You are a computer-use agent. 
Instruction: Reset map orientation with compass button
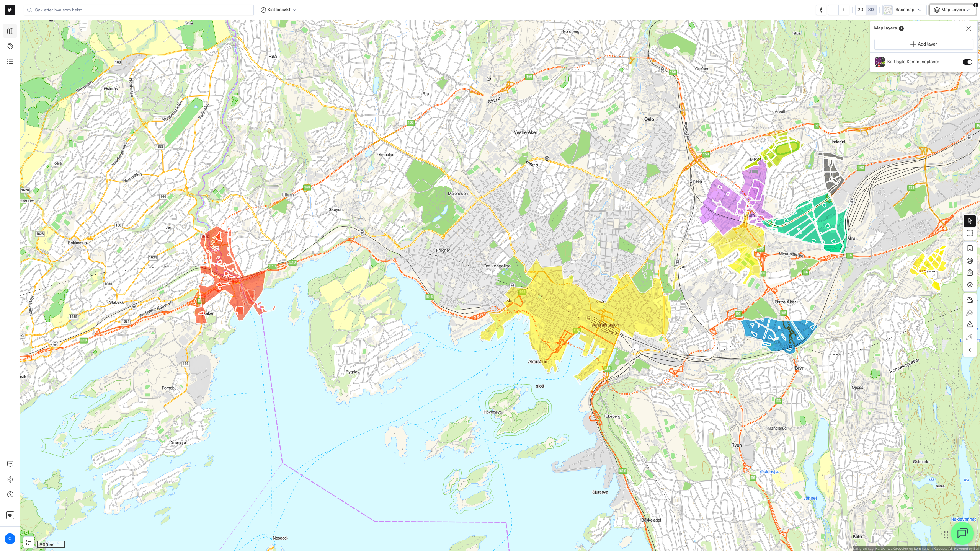tap(821, 10)
